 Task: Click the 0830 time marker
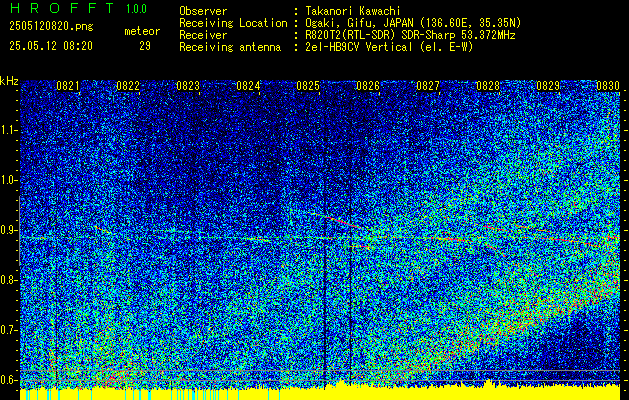click(x=608, y=86)
